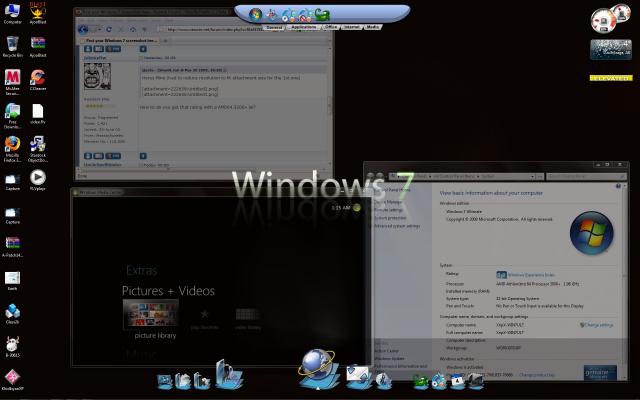The width and height of the screenshot is (640, 400).
Task: Switch to Office tab on top dock
Action: (331, 27)
